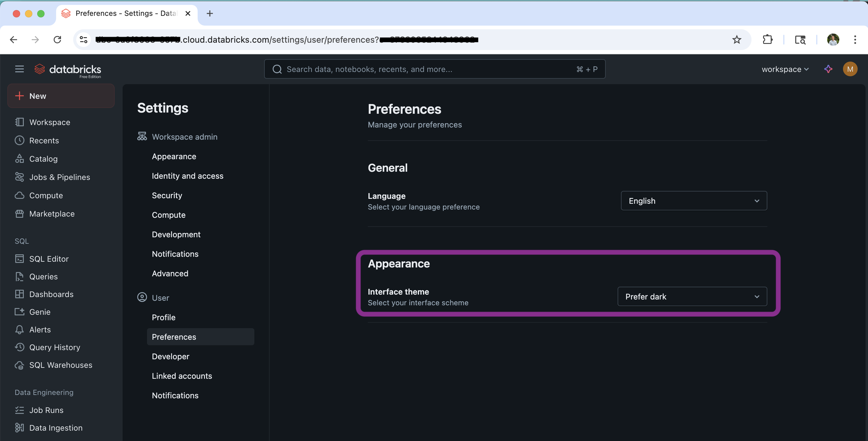This screenshot has width=868, height=441.
Task: Click the Job Runs list icon
Action: click(x=20, y=410)
